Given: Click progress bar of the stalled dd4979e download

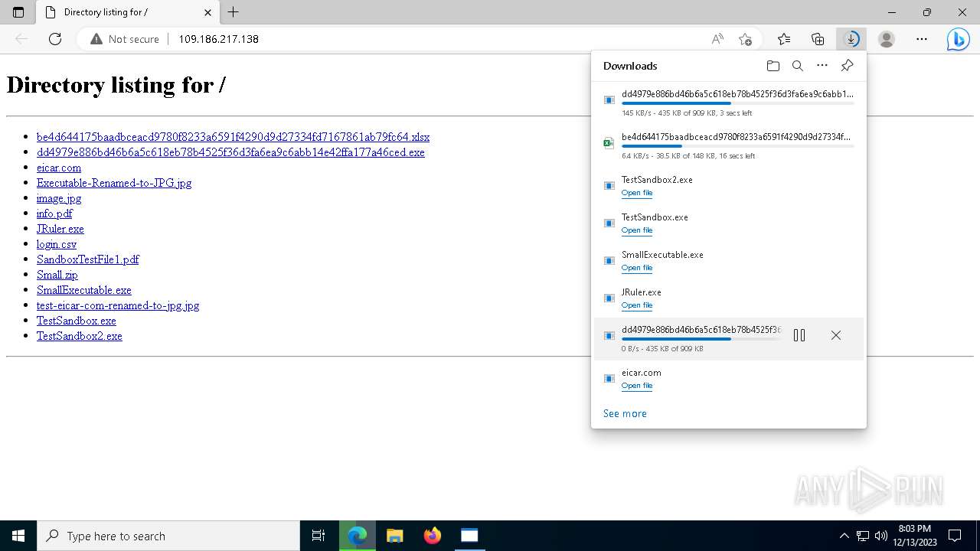Looking at the screenshot, I should [701, 339].
